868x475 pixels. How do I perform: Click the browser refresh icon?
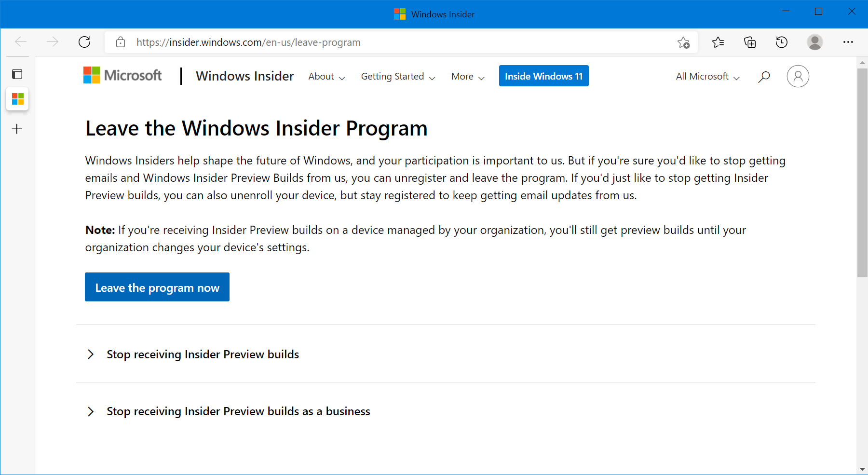84,42
